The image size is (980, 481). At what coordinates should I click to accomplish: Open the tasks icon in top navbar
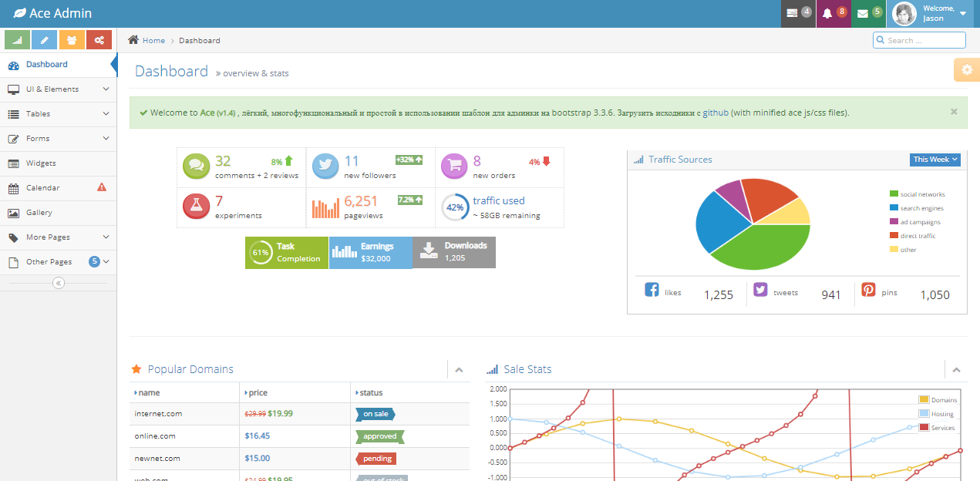(x=798, y=14)
